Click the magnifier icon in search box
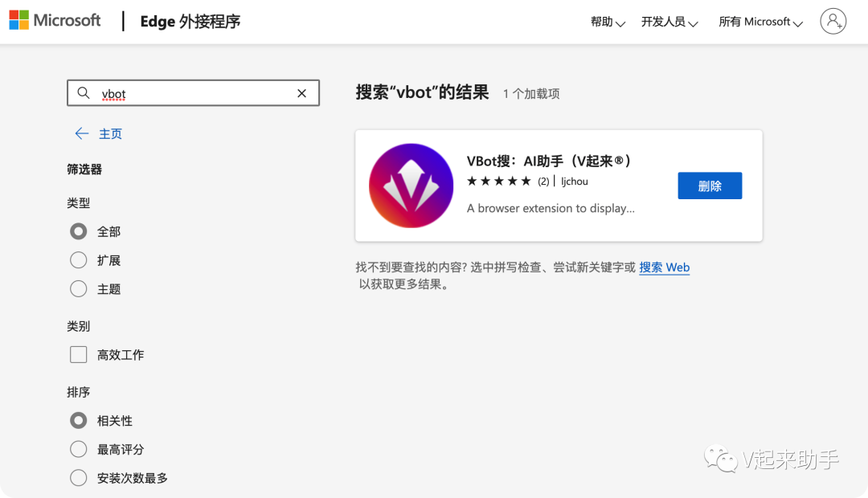Image resolution: width=868 pixels, height=498 pixels. (x=84, y=92)
